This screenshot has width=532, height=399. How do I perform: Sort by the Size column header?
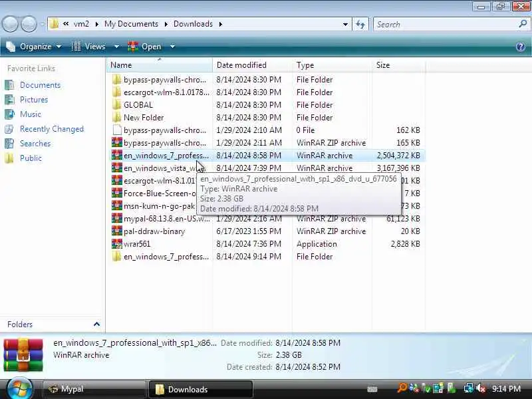(398, 65)
